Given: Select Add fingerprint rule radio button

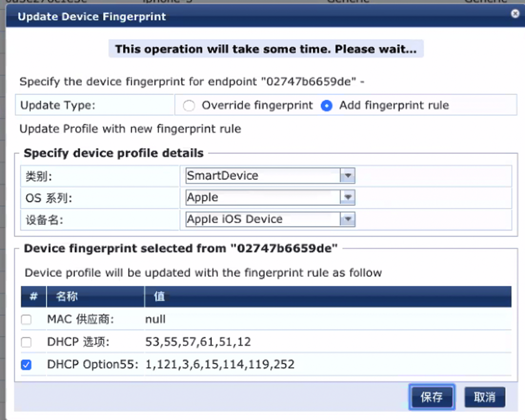Looking at the screenshot, I should (327, 106).
